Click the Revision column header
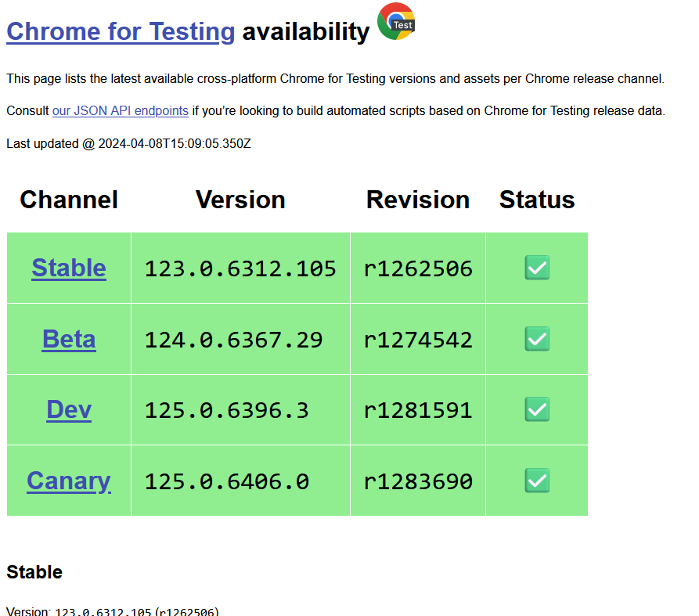This screenshot has height=616, width=699. point(418,200)
